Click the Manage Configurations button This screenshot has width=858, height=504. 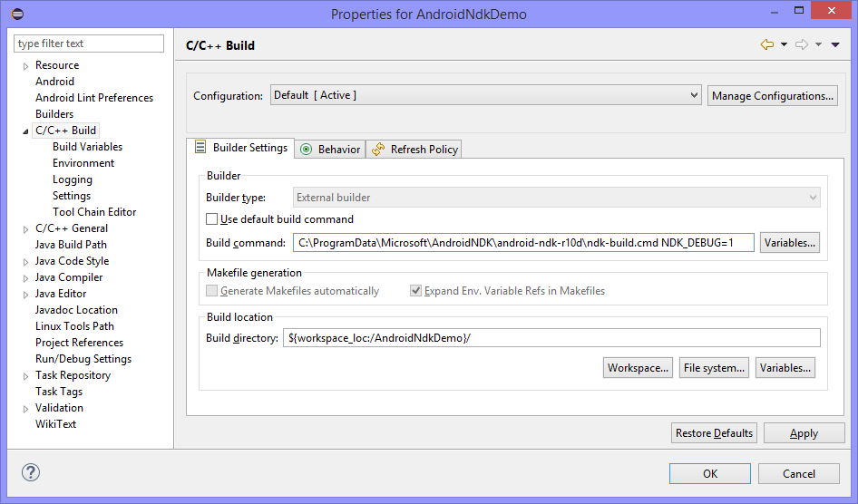tap(773, 95)
